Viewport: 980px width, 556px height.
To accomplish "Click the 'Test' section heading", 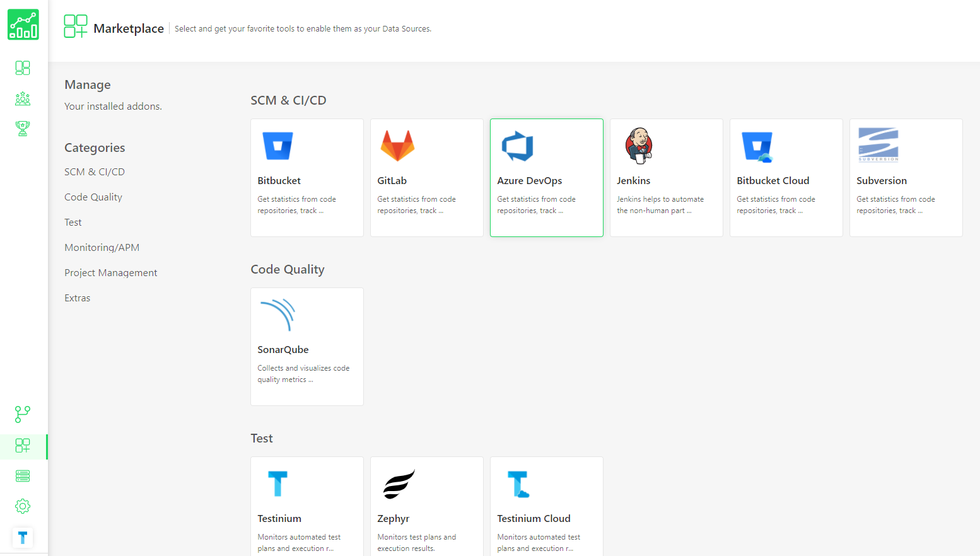I will tap(262, 438).
